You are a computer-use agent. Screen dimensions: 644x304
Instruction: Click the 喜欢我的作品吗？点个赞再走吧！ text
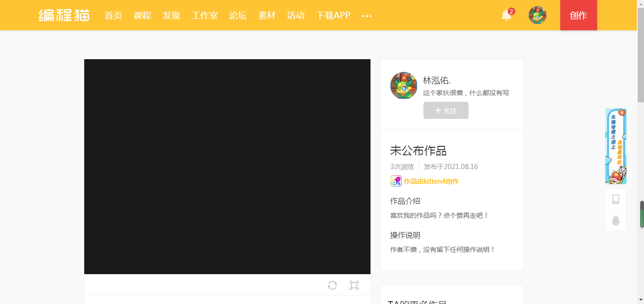pyautogui.click(x=440, y=215)
